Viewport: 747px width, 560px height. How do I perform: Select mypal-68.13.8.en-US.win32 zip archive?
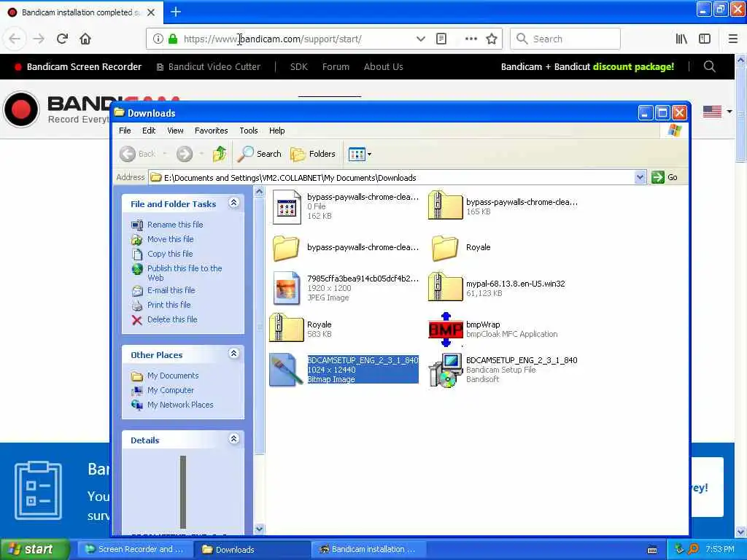(x=446, y=287)
